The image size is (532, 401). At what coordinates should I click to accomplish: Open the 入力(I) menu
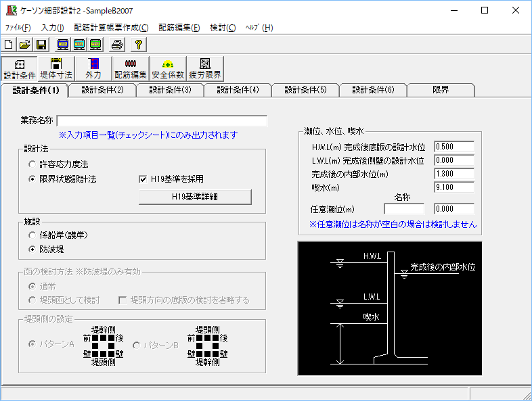pos(53,28)
